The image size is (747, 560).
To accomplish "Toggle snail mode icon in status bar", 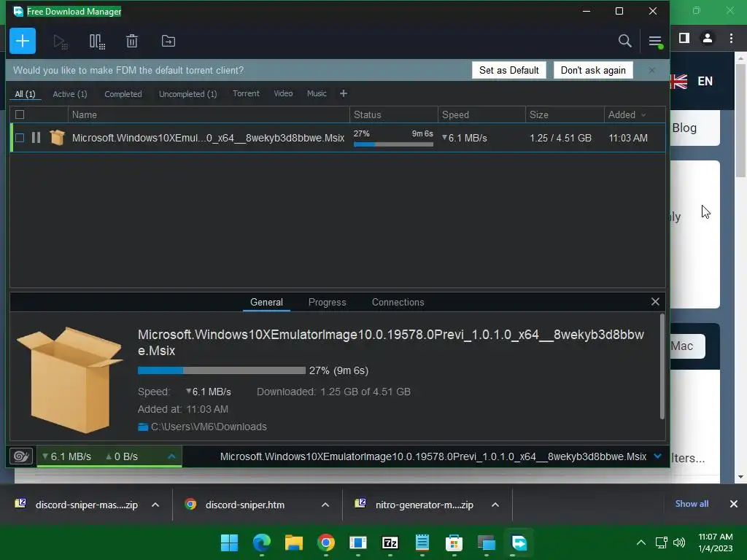I will pos(21,456).
